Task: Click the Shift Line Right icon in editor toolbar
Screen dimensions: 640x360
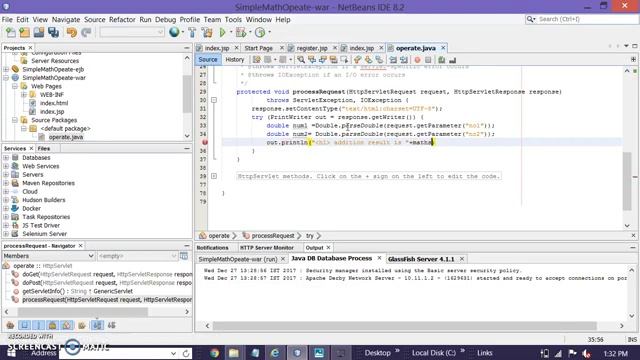Action: click(x=404, y=60)
